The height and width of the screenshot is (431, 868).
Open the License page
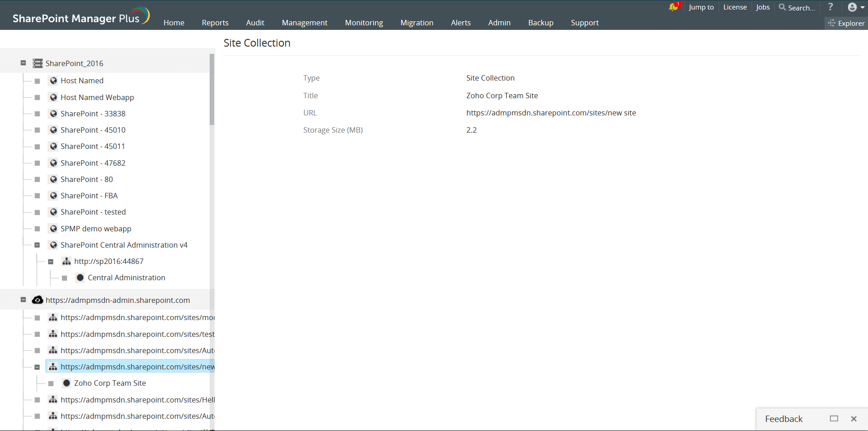(x=734, y=7)
